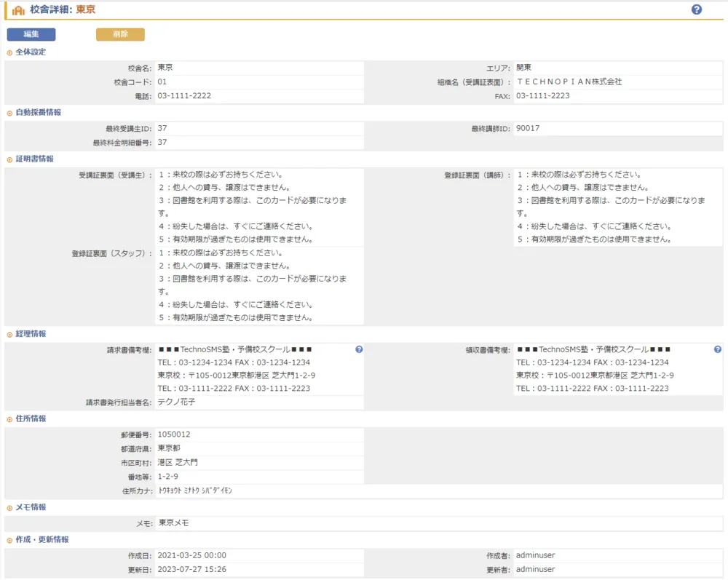Collapse the メモ情報 section
The height and width of the screenshot is (580, 728).
9,508
